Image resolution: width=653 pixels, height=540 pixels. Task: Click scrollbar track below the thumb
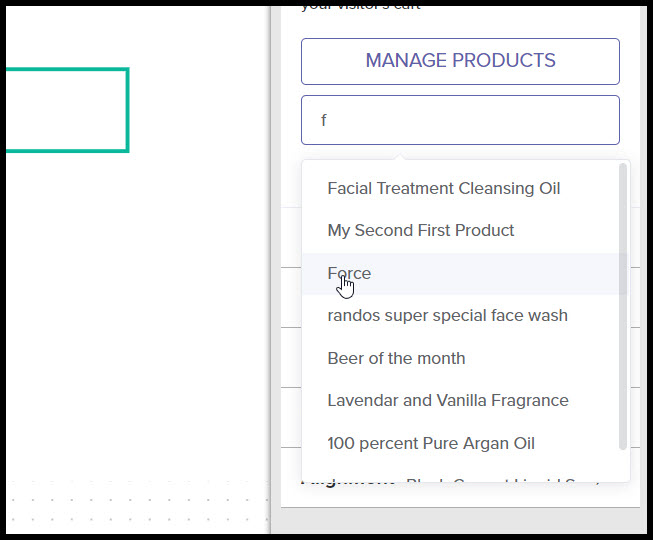tap(623, 464)
